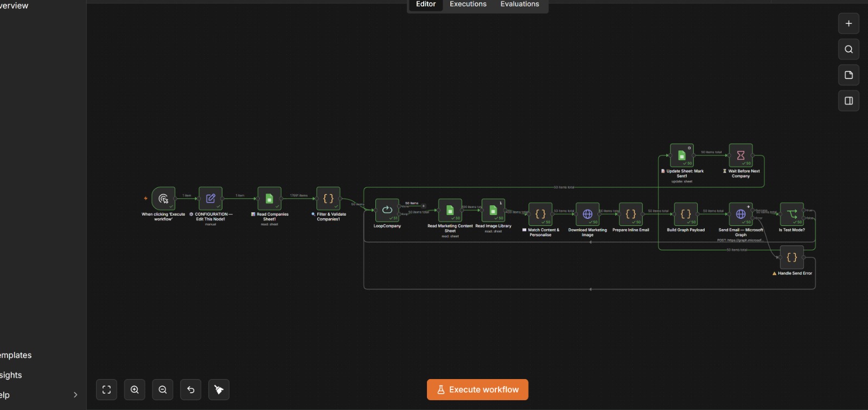
Task: Zoom in on the canvas
Action: 135,390
